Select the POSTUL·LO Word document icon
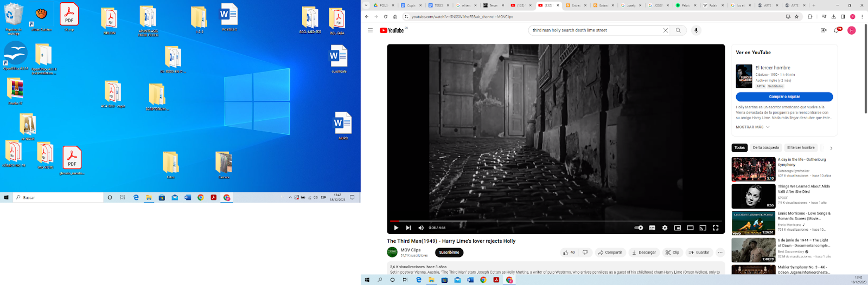868x285 pixels. pos(229,17)
